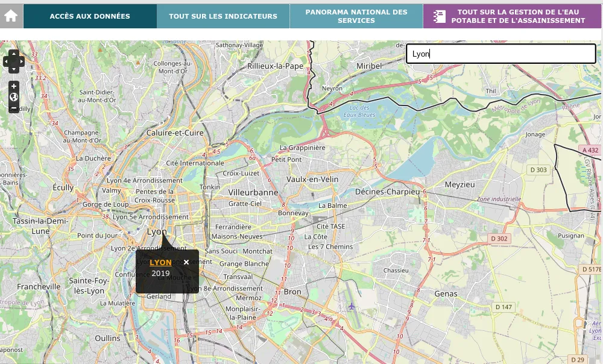This screenshot has height=364, width=603.
Task: Pan the map left arrow
Action: click(x=6, y=61)
